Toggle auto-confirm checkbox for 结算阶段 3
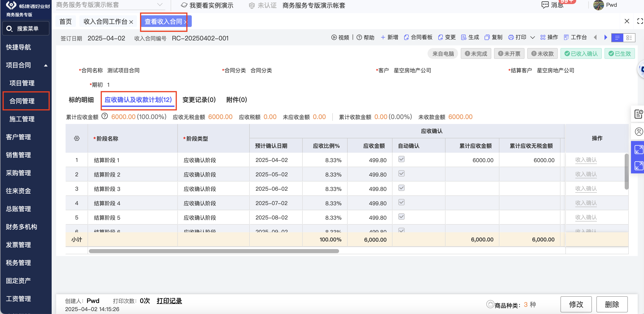The image size is (644, 314). (401, 188)
